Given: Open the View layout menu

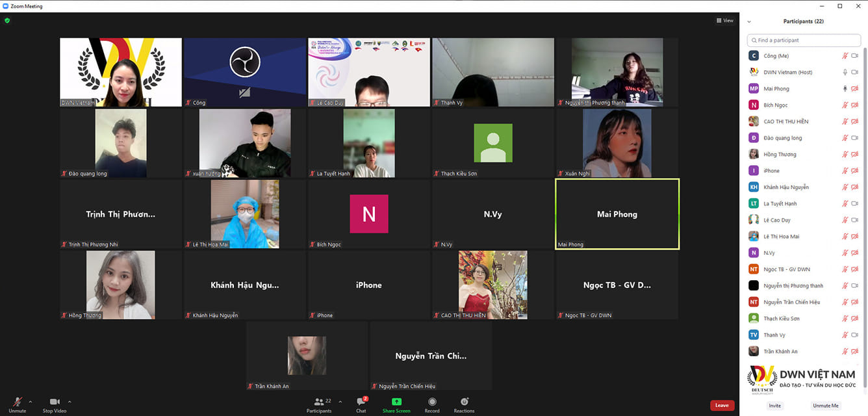Looking at the screenshot, I should 724,20.
